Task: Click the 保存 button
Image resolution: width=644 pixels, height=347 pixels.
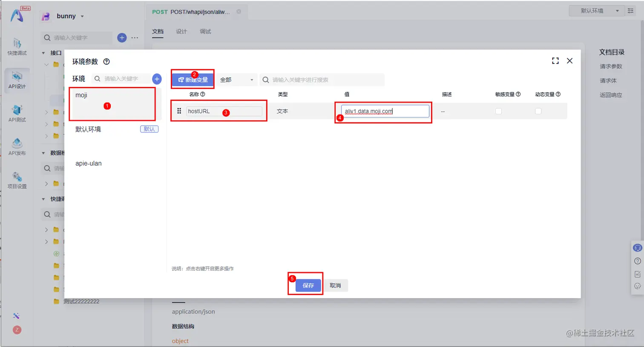Action: (308, 285)
